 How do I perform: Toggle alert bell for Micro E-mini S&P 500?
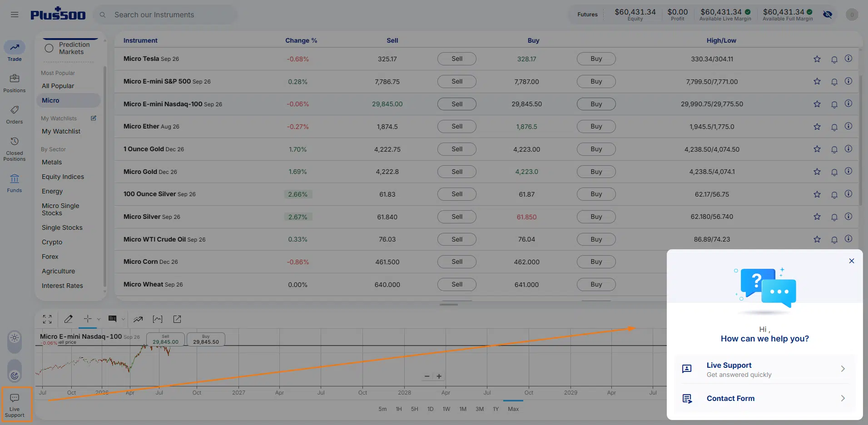tap(834, 82)
